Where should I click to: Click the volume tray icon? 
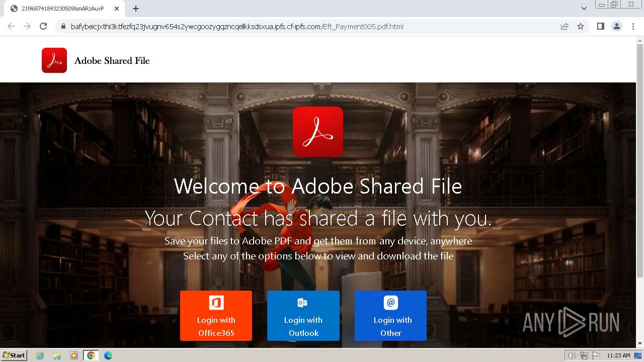point(572,355)
